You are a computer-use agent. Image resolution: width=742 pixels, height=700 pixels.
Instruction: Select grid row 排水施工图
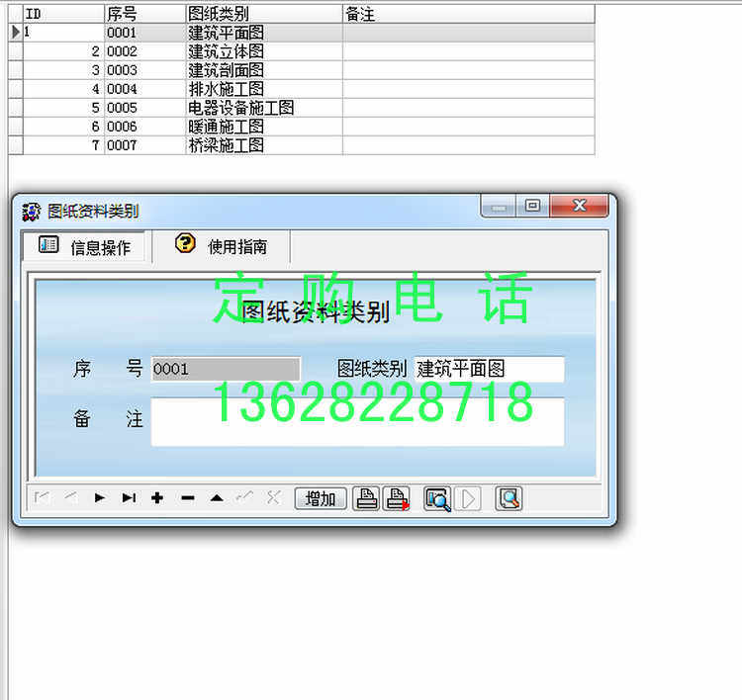coord(302,89)
